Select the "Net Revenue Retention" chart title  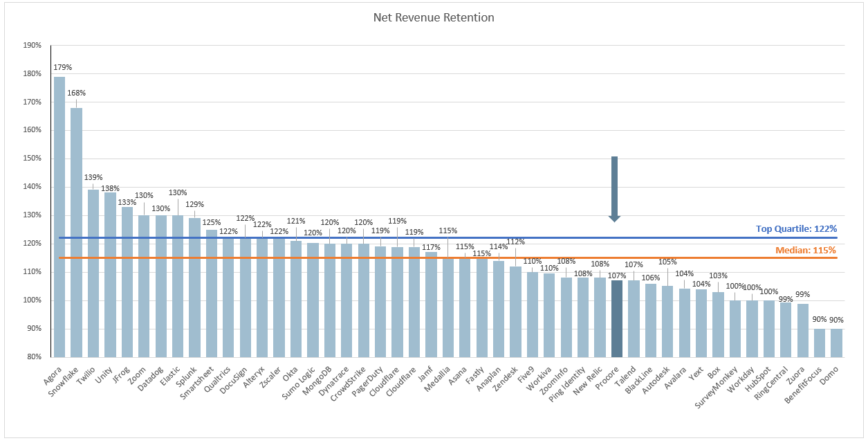(x=434, y=17)
